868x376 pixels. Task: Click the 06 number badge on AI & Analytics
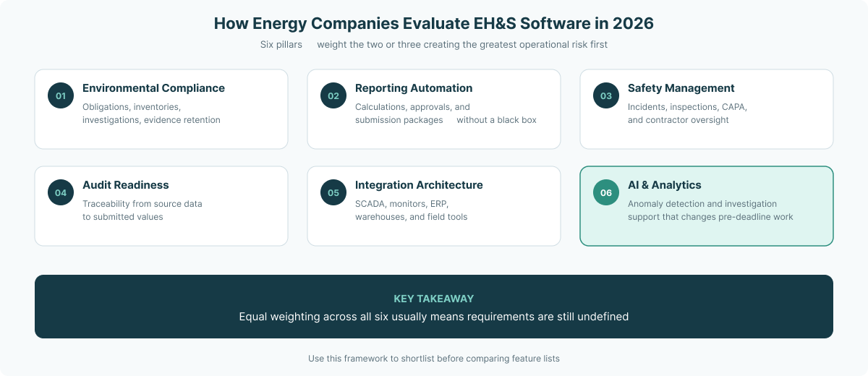(x=606, y=192)
